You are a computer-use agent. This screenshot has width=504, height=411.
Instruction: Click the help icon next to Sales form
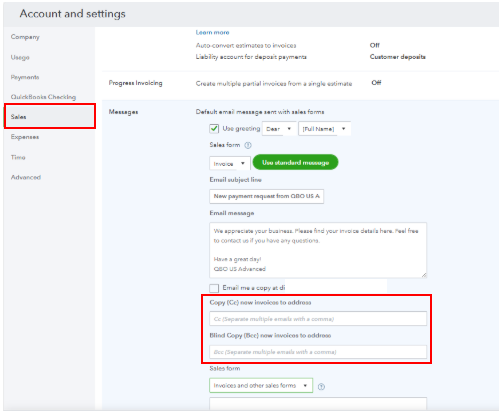pos(248,145)
